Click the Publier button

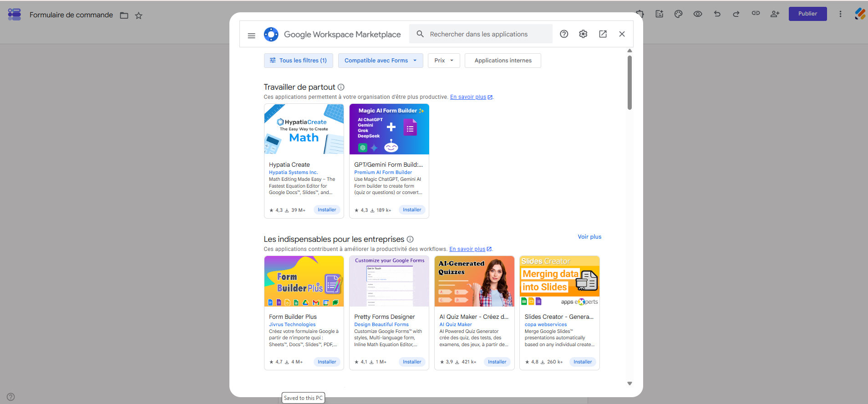pyautogui.click(x=807, y=14)
